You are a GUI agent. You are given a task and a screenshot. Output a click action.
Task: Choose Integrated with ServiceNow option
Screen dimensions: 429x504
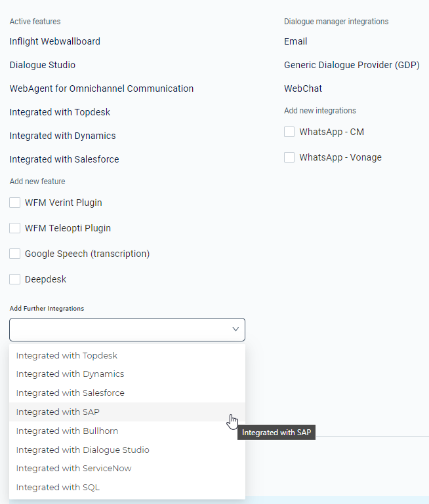coord(127,469)
